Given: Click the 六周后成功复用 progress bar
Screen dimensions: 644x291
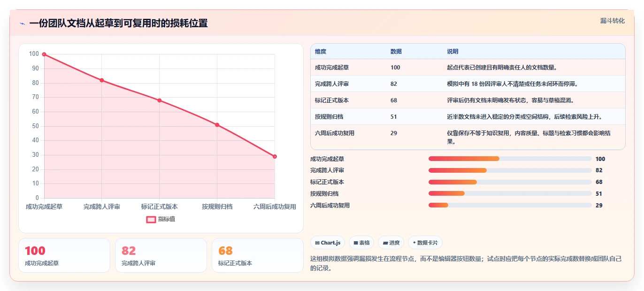Looking at the screenshot, I should click(510, 205).
